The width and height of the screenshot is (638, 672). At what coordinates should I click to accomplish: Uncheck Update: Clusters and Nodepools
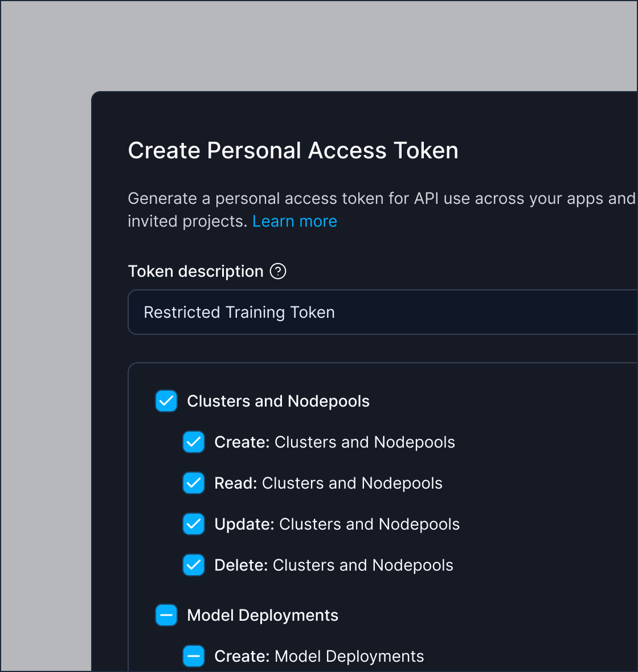(194, 524)
